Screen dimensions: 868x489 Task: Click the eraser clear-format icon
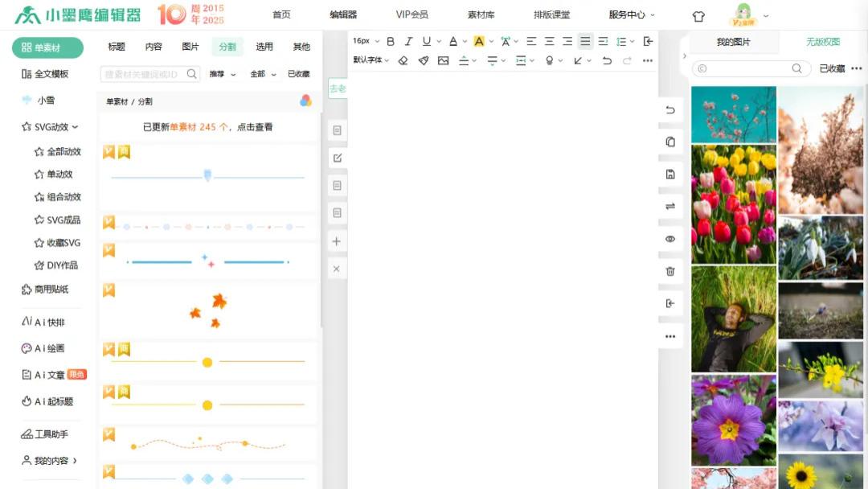[403, 60]
